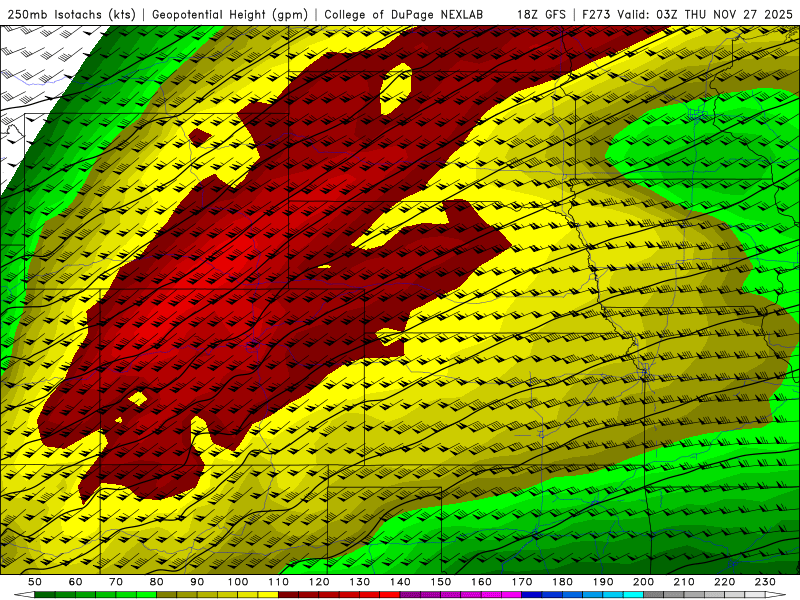The width and height of the screenshot is (800, 600).
Task: Click the legend value 70
Action: [x=116, y=582]
